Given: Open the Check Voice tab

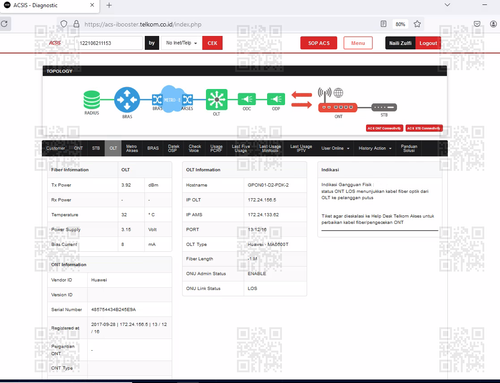Looking at the screenshot, I should click(195, 148).
